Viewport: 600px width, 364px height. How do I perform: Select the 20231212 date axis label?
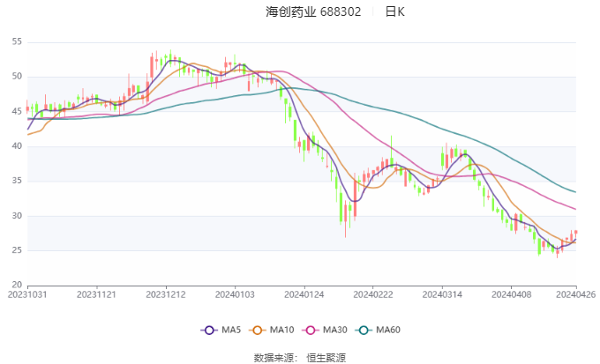pos(166,294)
